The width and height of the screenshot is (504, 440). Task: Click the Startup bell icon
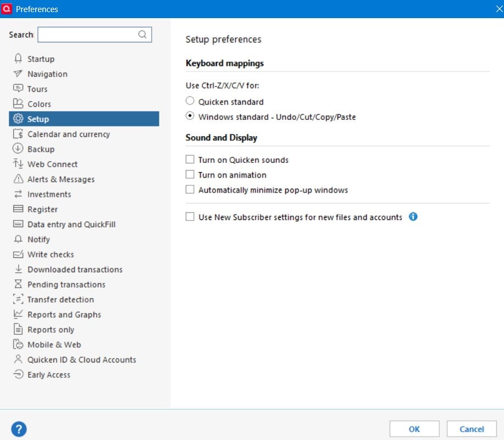point(18,58)
